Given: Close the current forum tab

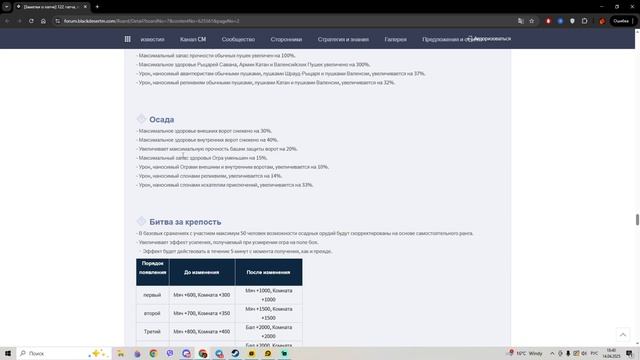Looking at the screenshot, I should point(85,7).
